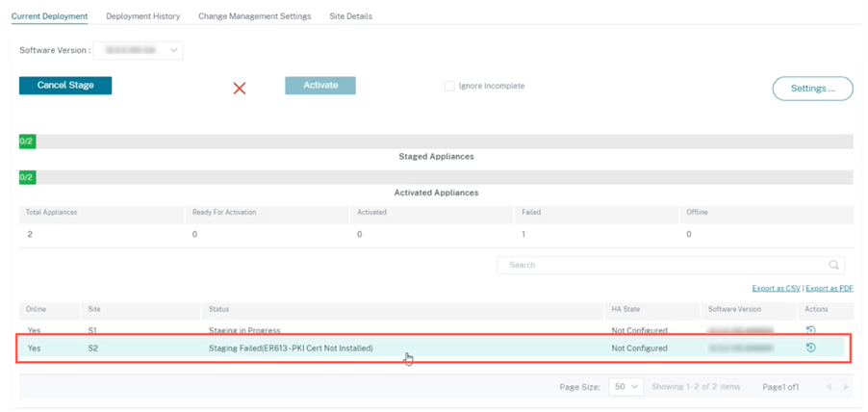The width and height of the screenshot is (868, 412).
Task: Click the Staged Appliances progress bar
Action: pyautogui.click(x=436, y=142)
